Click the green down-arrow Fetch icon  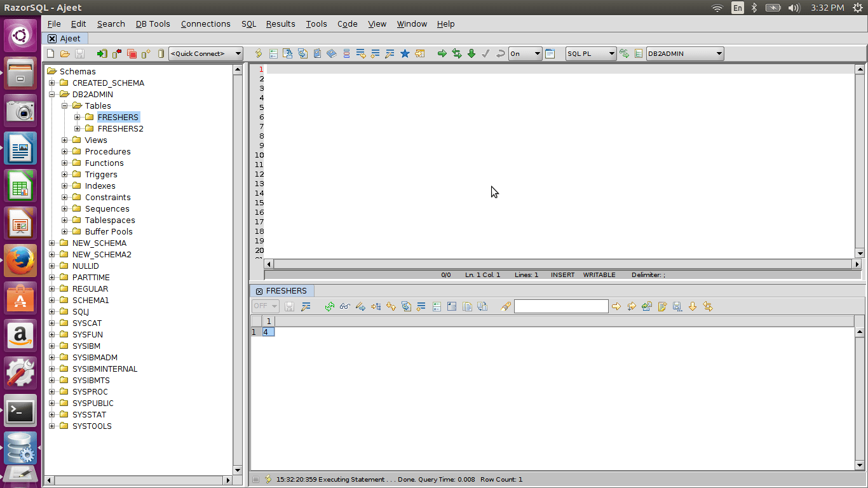click(x=471, y=54)
